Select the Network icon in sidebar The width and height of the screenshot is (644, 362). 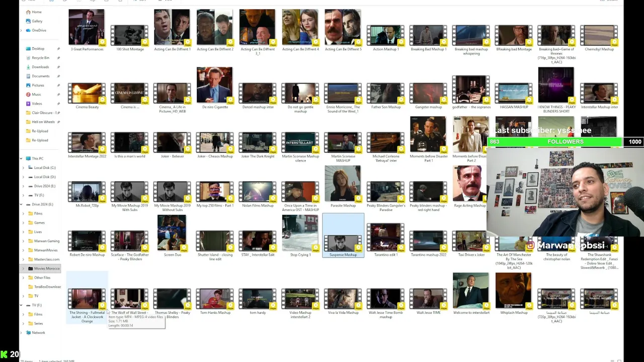[x=28, y=332]
